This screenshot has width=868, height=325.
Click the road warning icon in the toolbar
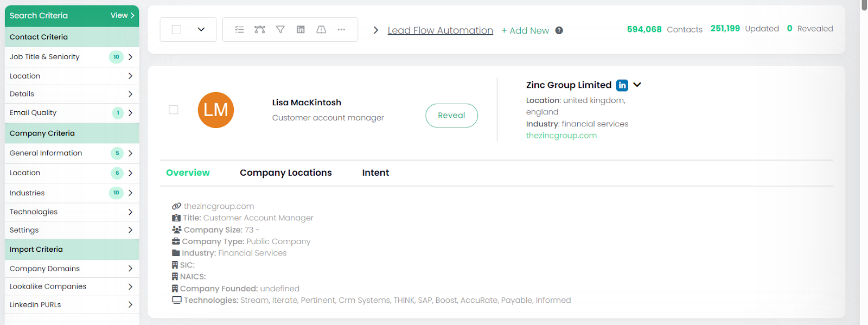click(x=321, y=30)
